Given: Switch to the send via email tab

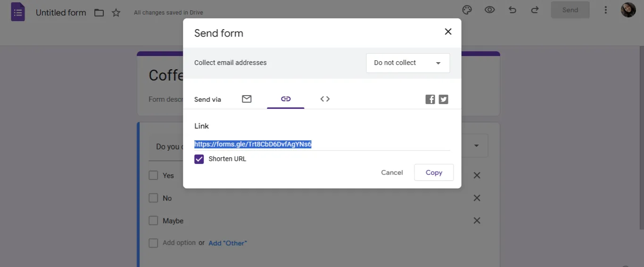Looking at the screenshot, I should (247, 99).
